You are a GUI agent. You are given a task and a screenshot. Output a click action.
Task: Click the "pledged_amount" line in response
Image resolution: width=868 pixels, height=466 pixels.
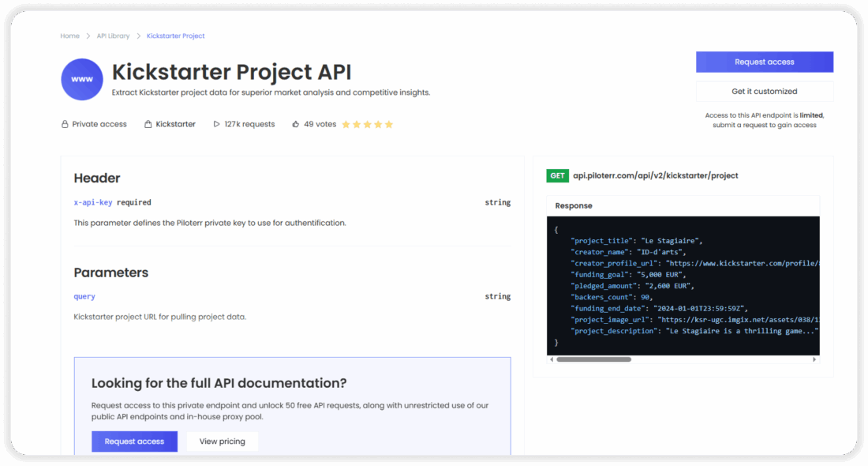(x=633, y=286)
